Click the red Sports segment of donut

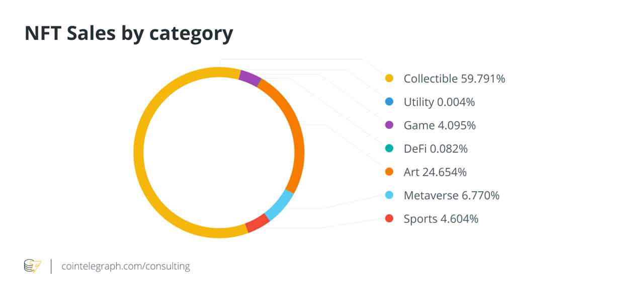tap(257, 223)
